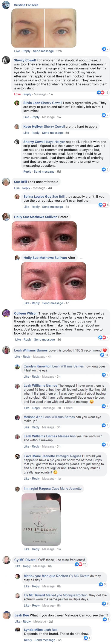Like Sue Brill's comment
Image resolution: width=112 pixels, height=644 pixels.
pyautogui.click(x=17, y=188)
